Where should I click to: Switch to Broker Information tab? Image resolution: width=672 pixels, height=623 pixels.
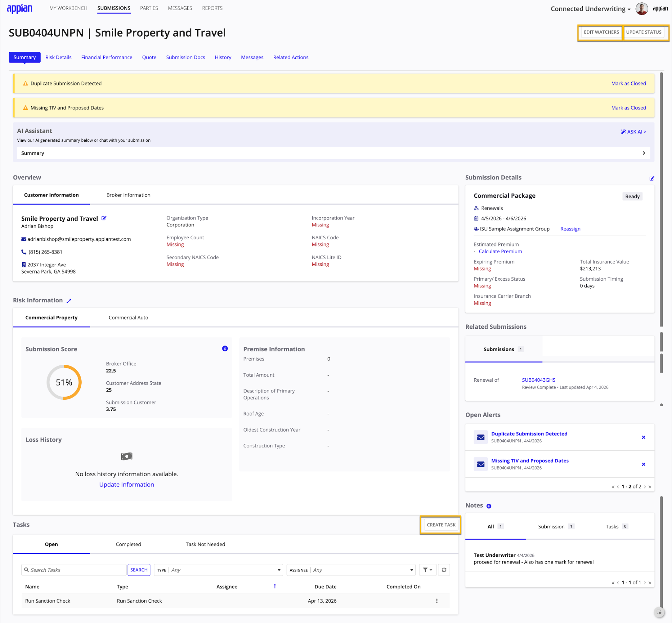click(x=128, y=195)
